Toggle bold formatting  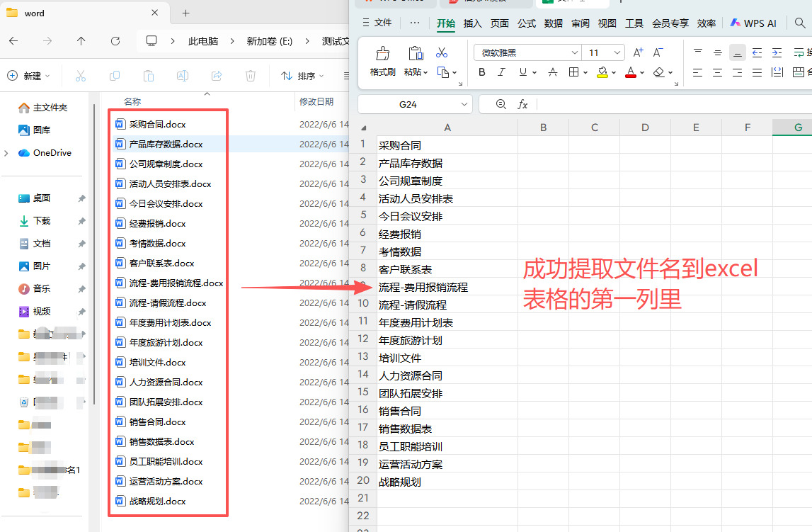pos(482,72)
